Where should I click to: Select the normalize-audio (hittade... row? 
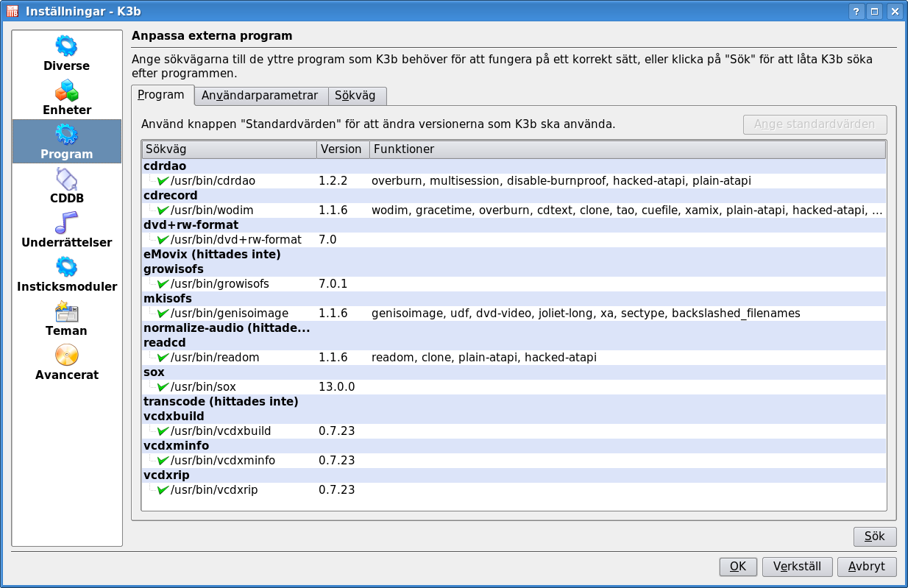coord(514,327)
